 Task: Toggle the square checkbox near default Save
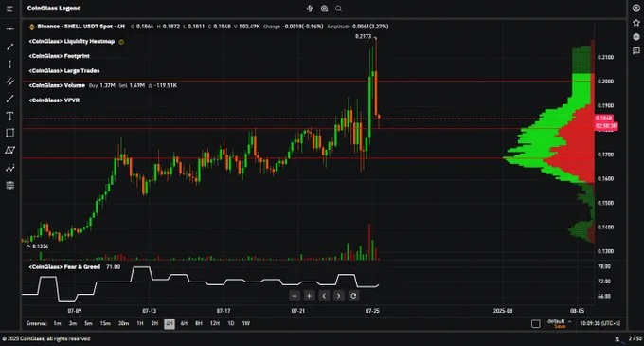[536, 324]
